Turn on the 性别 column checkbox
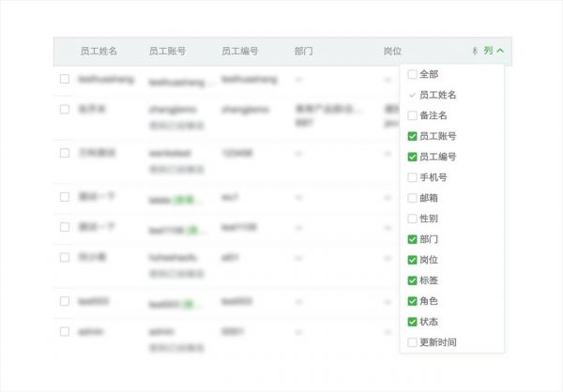Screen dimensions: 563x392 point(413,219)
